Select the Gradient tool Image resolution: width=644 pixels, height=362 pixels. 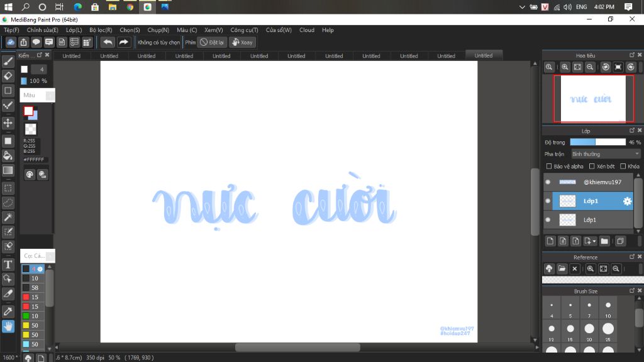point(8,170)
